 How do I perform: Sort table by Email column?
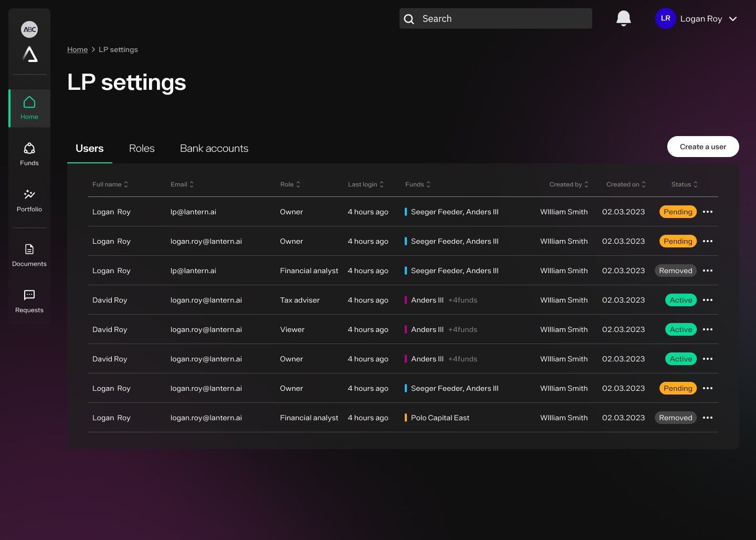pos(182,184)
